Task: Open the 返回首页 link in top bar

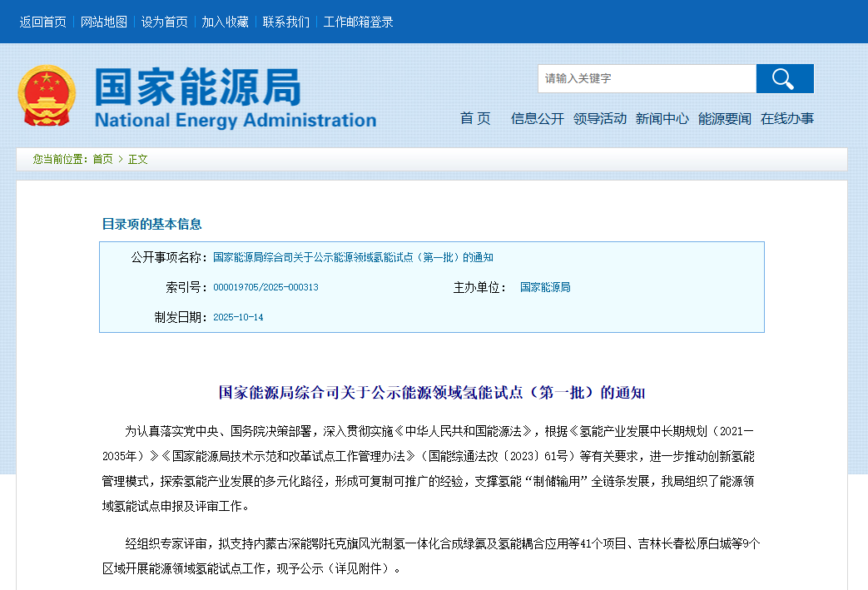Action: [x=43, y=22]
